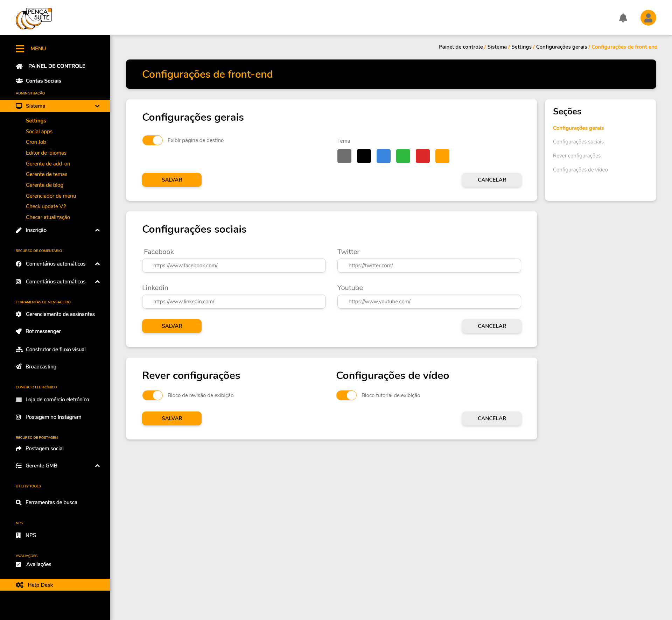The image size is (672, 620).
Task: Collapse the Sistema menu chevron
Action: 97,106
